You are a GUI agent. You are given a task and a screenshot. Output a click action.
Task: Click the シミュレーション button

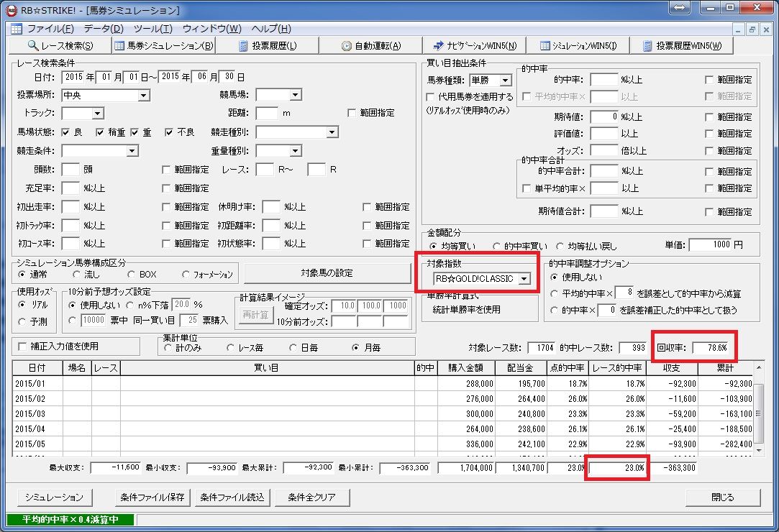click(x=54, y=497)
